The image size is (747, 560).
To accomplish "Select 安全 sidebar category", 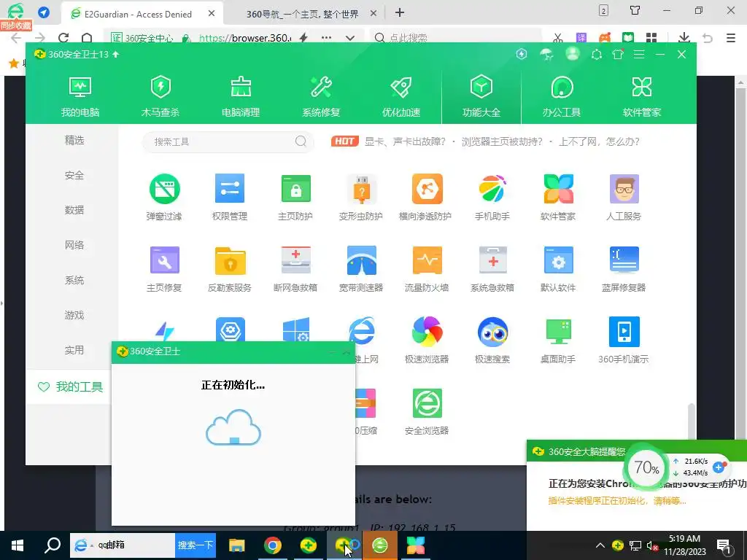I will (74, 175).
